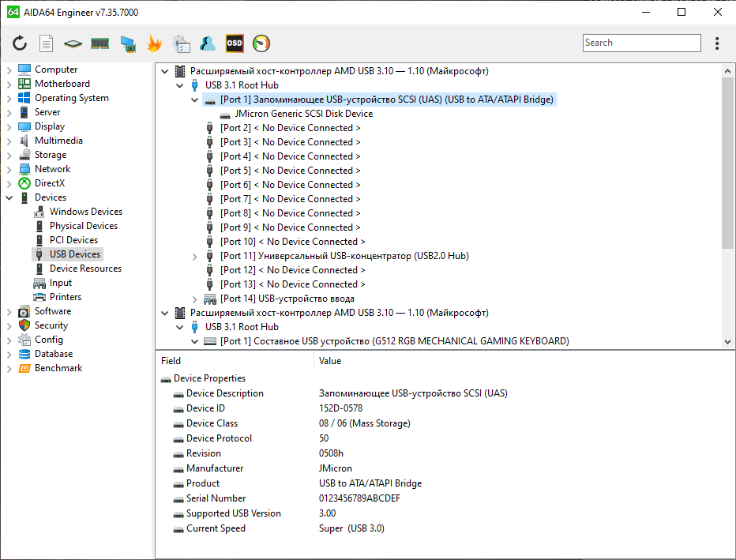This screenshot has width=736, height=560.
Task: Expand the Computer tree node
Action: coord(9,70)
